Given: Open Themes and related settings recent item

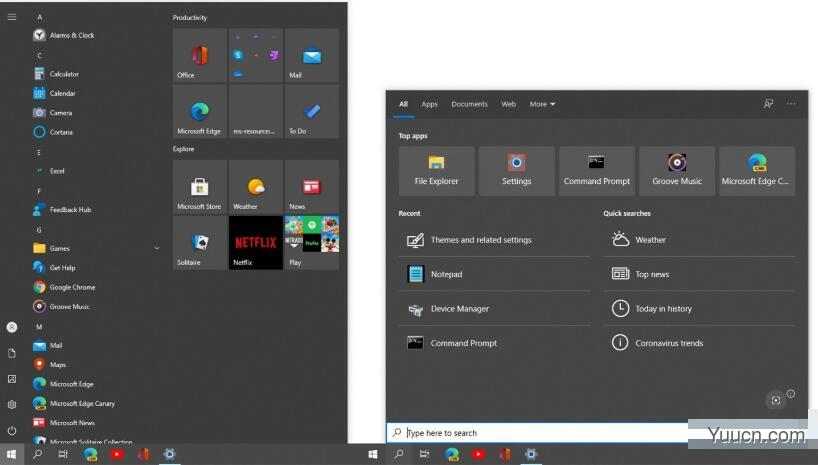Looking at the screenshot, I should [x=495, y=240].
